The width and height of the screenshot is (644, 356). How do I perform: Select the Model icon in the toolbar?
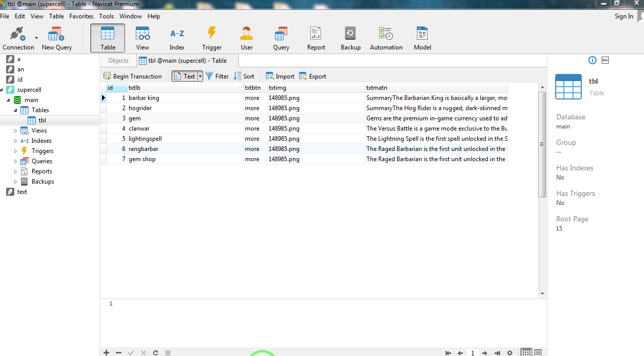[422, 38]
